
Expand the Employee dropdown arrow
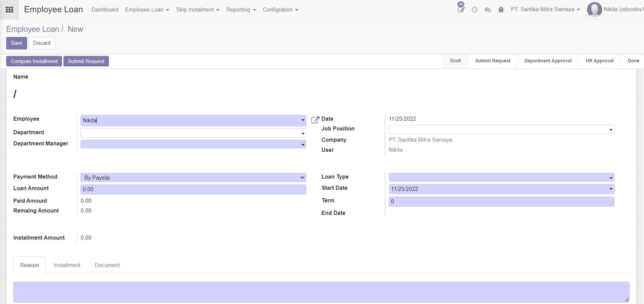(303, 120)
